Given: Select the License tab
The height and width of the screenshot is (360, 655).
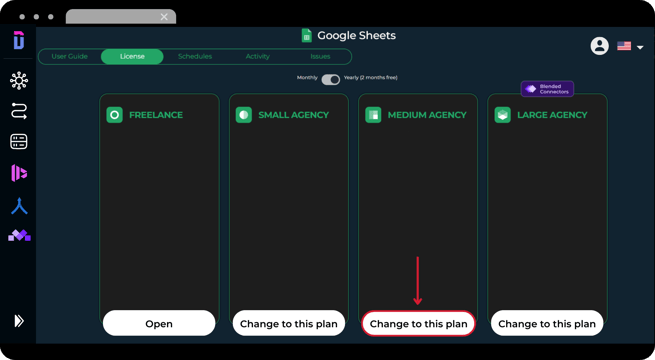Looking at the screenshot, I should pos(132,56).
